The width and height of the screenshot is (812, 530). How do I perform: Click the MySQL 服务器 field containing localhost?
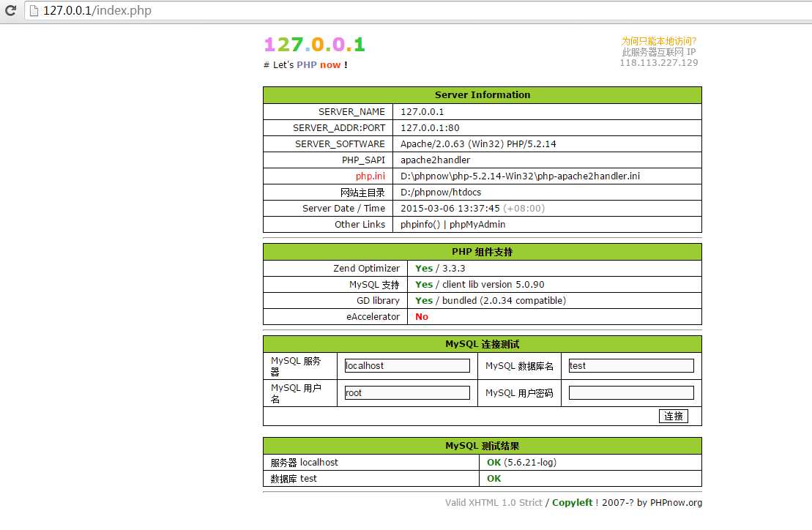pos(407,365)
